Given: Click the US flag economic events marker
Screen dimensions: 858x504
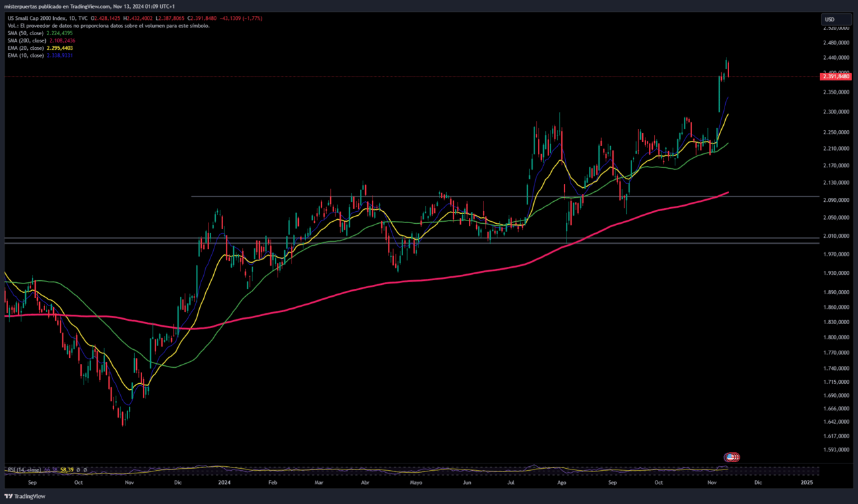Looking at the screenshot, I should click(x=731, y=457).
